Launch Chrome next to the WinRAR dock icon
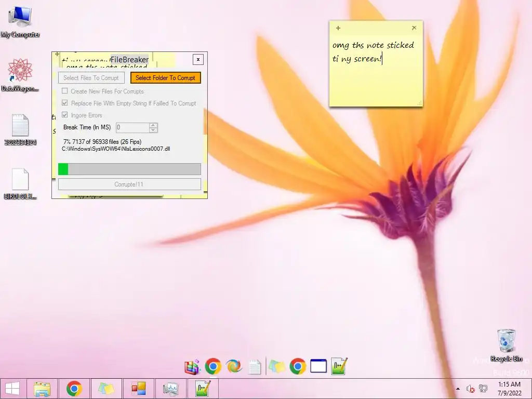Image resolution: width=532 pixels, height=399 pixels. 213,366
